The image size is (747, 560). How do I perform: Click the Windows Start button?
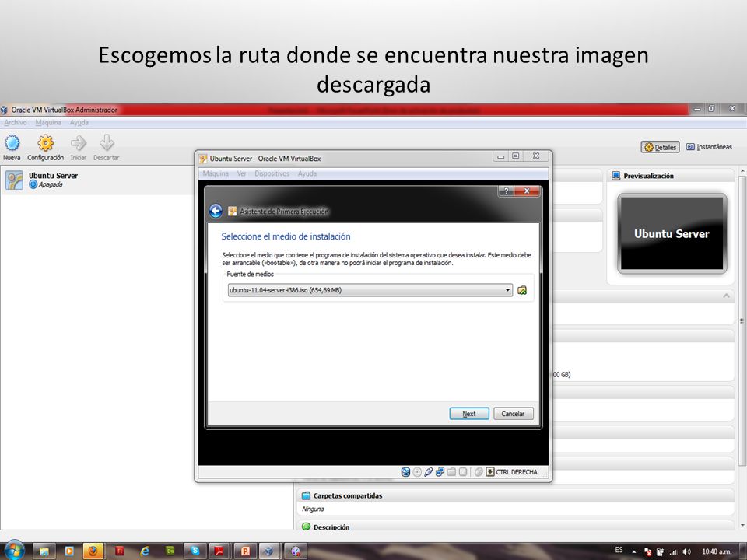coord(14,551)
